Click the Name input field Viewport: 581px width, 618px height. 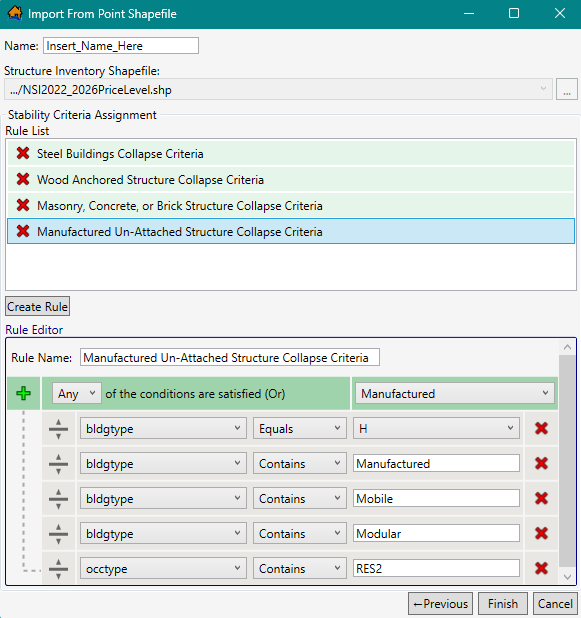click(121, 46)
